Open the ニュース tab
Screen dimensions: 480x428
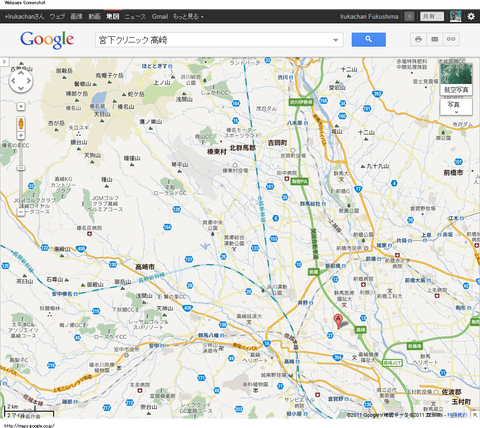click(x=135, y=16)
